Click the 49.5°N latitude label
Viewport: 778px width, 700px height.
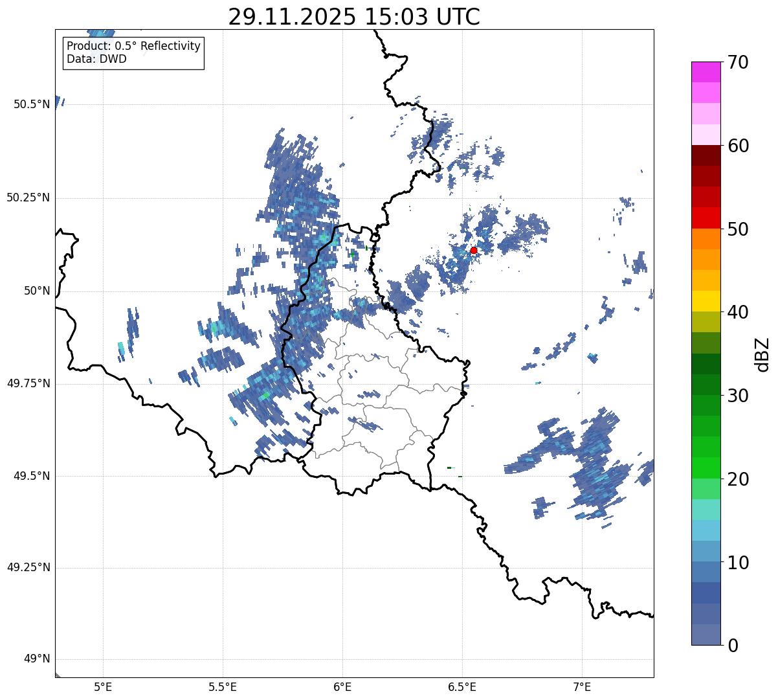[x=32, y=476]
